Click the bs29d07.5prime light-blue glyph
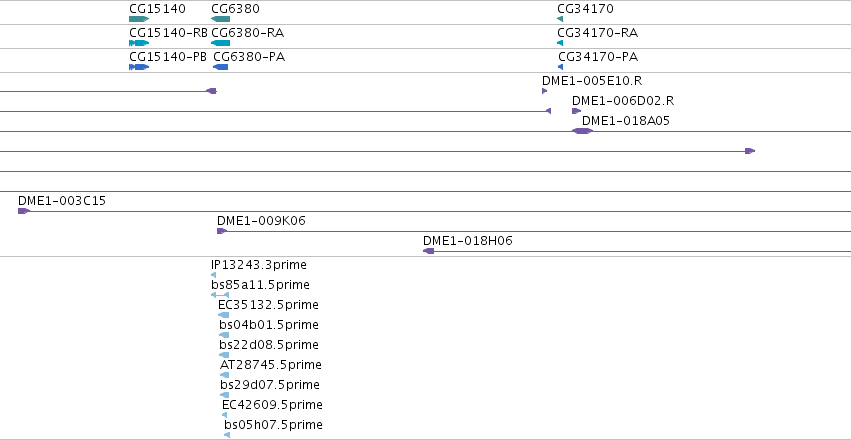The width and height of the screenshot is (851, 440). [x=224, y=395]
